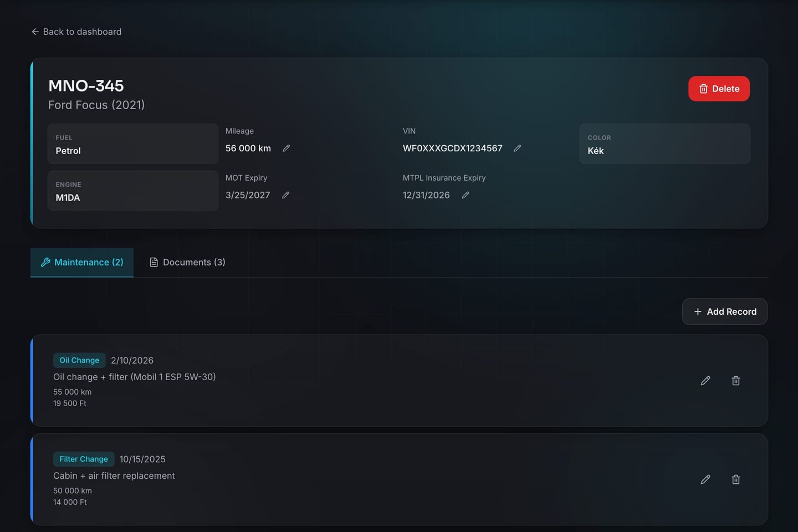Click the 19 500 Ft cost
Screen dimensions: 798x532
70,403
